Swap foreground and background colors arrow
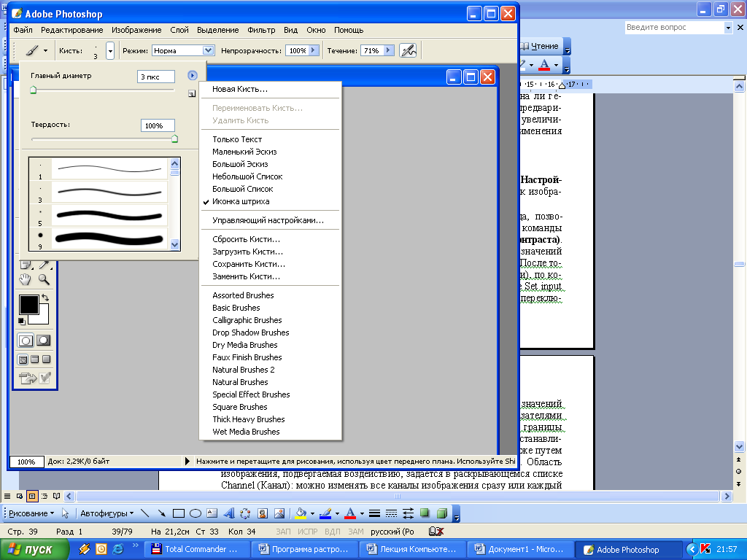The image size is (747, 560). [45, 297]
